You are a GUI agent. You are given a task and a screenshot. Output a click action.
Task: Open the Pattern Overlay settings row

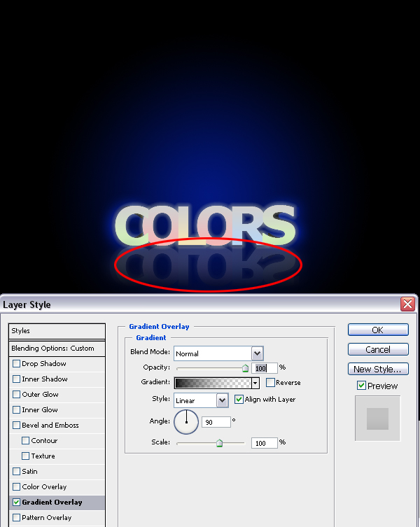pos(57,518)
